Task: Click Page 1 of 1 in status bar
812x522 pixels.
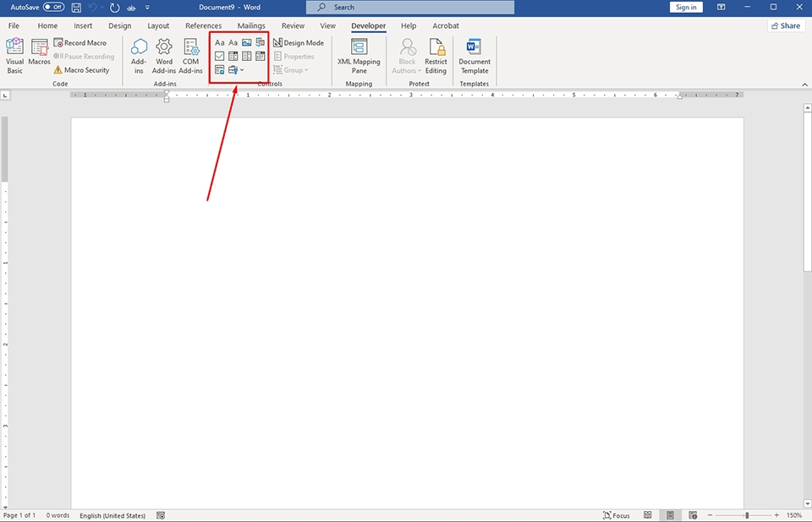Action: (19, 515)
